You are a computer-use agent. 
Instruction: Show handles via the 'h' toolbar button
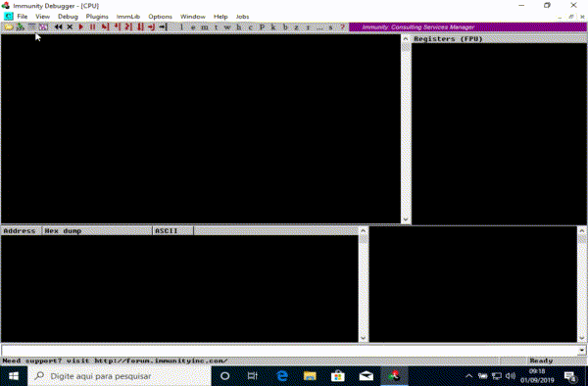(239, 27)
